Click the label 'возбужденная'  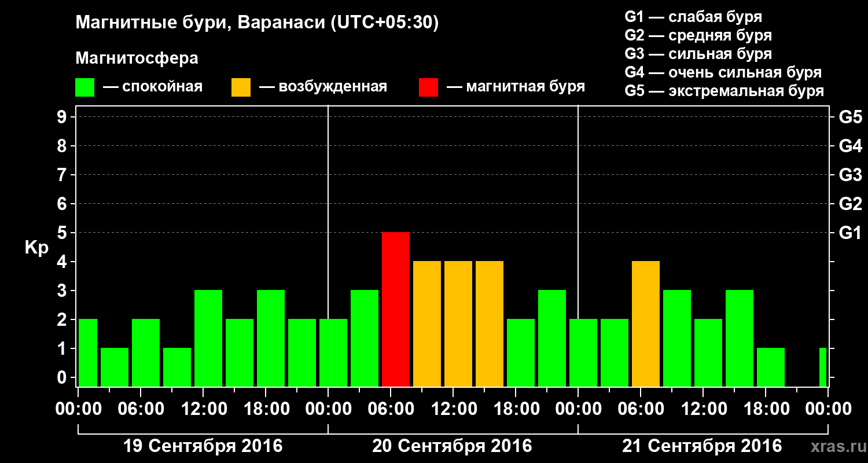[x=333, y=87]
